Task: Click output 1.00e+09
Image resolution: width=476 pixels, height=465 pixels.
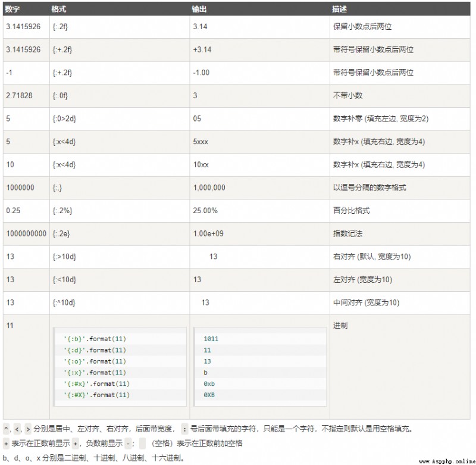Action: pos(208,233)
